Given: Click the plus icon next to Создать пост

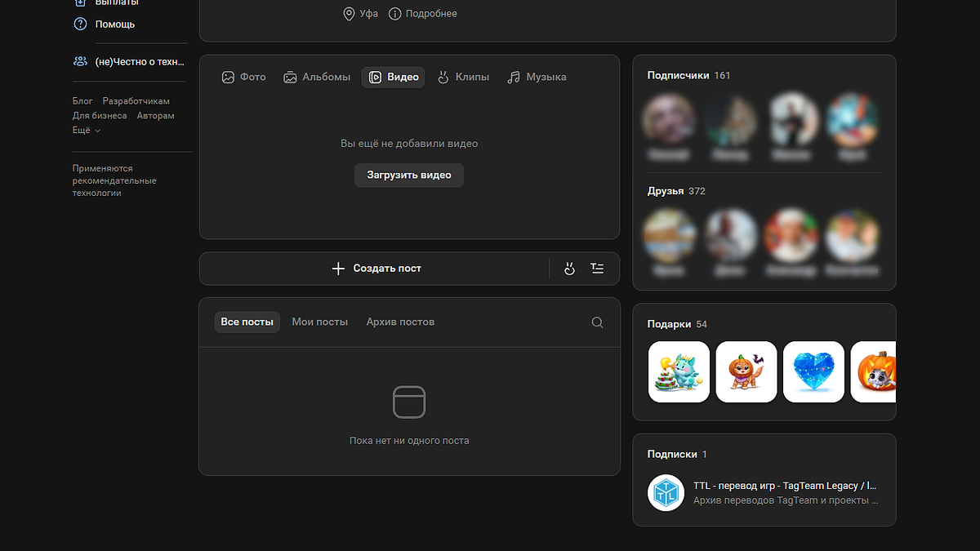Looking at the screenshot, I should click(x=338, y=269).
